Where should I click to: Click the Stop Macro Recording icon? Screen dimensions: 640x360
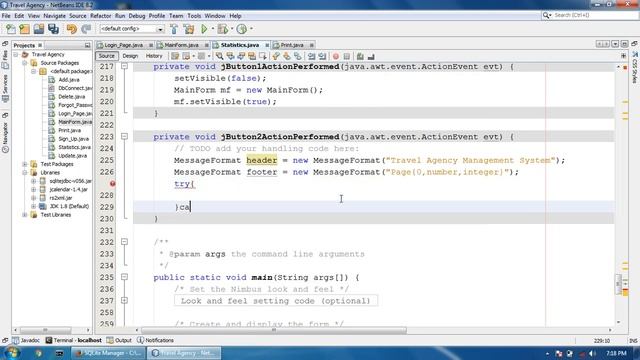tap(347, 56)
